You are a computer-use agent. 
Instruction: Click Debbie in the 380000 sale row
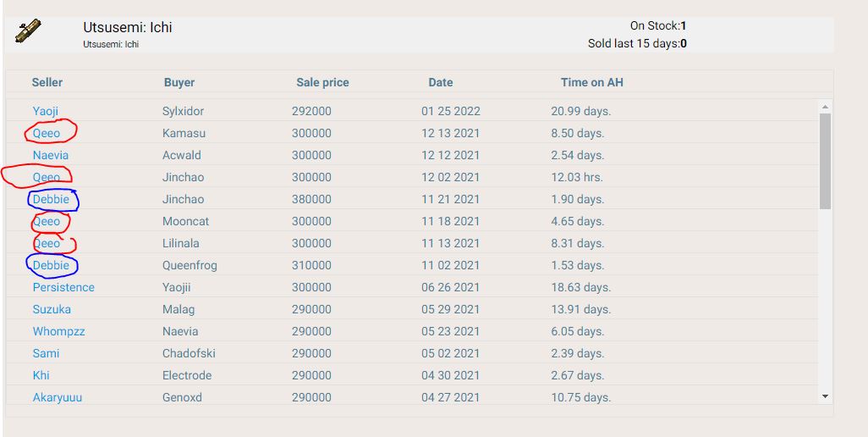click(51, 199)
